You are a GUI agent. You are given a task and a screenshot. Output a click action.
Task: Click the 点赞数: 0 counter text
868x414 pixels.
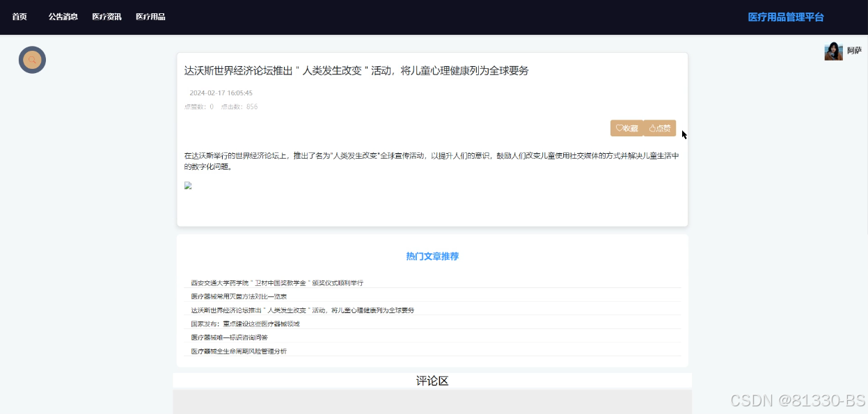tap(199, 106)
